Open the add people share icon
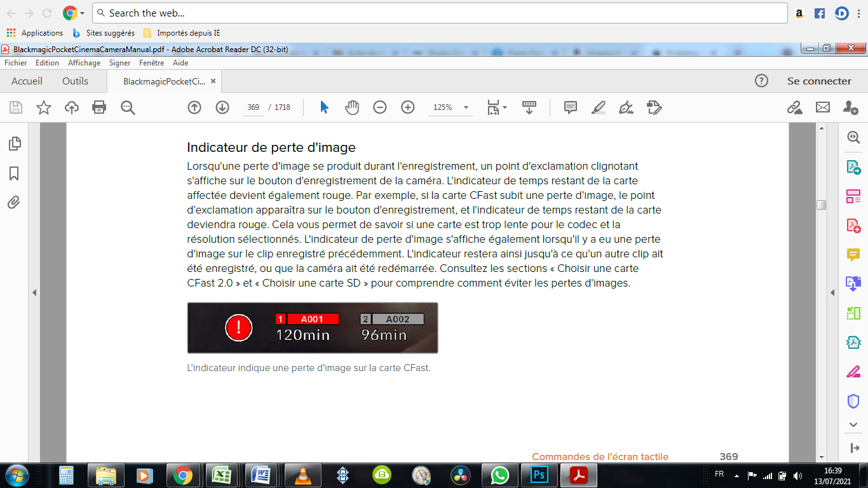The width and height of the screenshot is (868, 488). click(x=851, y=107)
